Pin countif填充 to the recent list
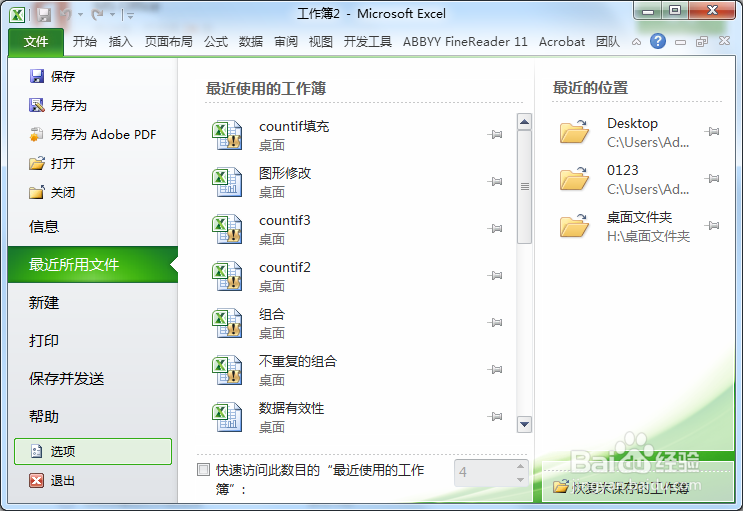Viewport: 743px width, 511px height. [495, 135]
